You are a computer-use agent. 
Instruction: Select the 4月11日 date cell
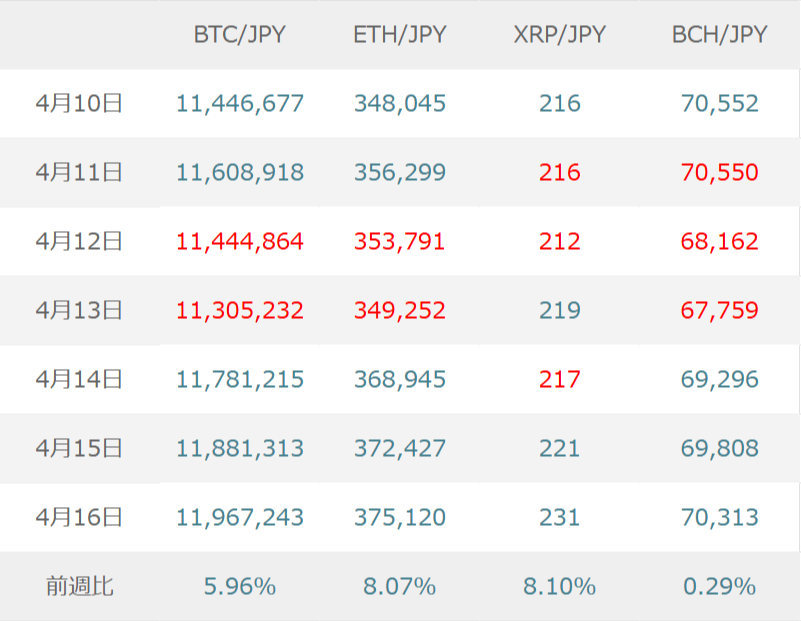point(79,172)
